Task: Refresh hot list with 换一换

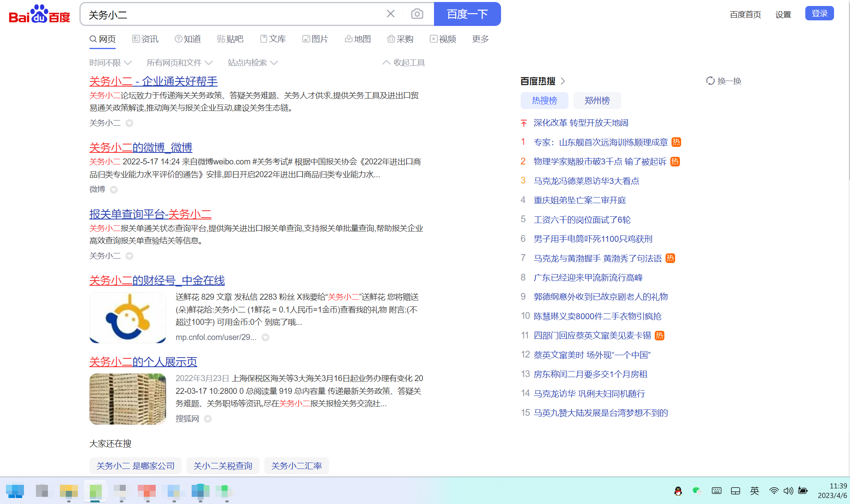Action: point(723,81)
